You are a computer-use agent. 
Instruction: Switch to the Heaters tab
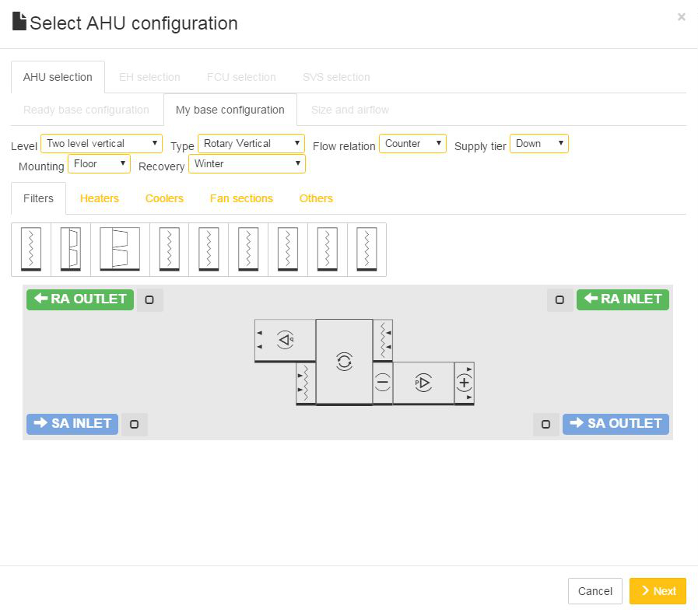pyautogui.click(x=100, y=198)
